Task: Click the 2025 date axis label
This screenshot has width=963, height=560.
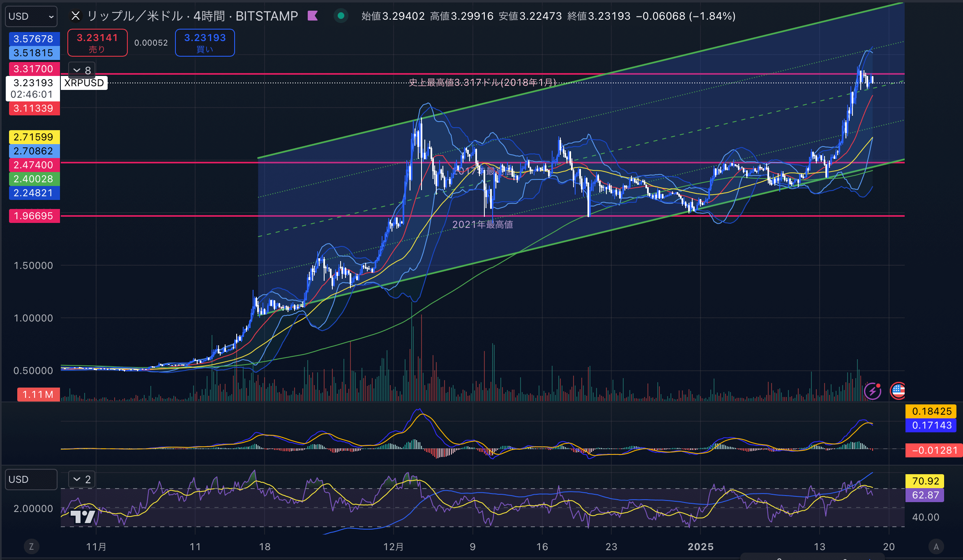Action: click(700, 546)
